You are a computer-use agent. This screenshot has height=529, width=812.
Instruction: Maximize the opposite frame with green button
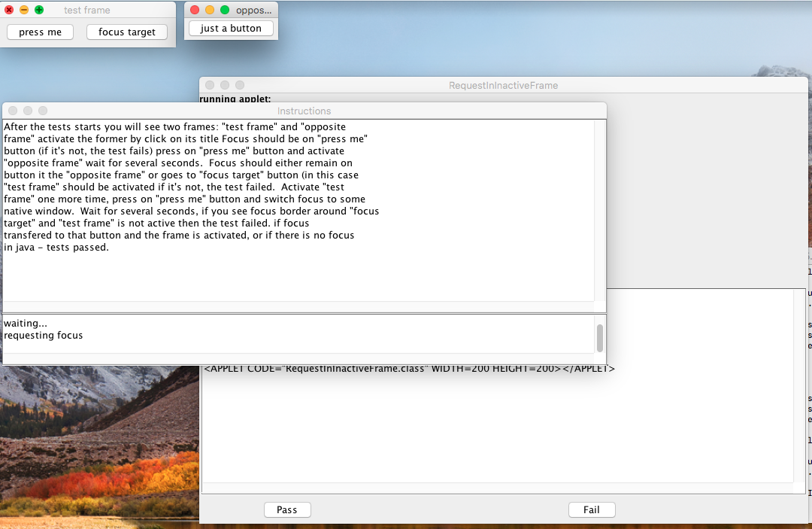(x=225, y=11)
